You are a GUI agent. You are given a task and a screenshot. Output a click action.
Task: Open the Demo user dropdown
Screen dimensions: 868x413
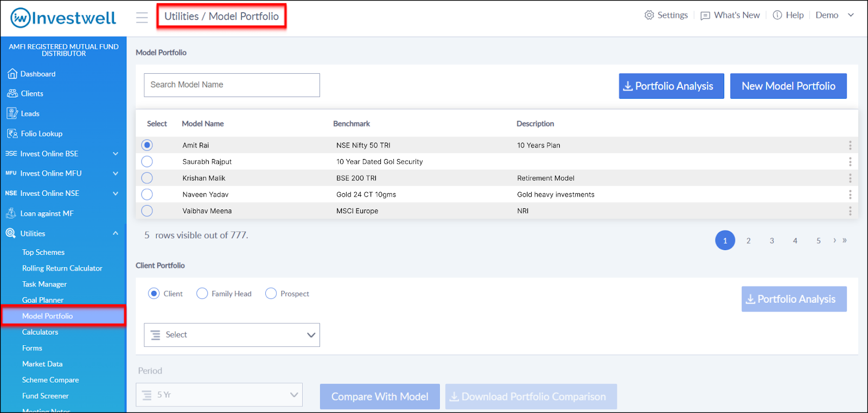click(834, 15)
